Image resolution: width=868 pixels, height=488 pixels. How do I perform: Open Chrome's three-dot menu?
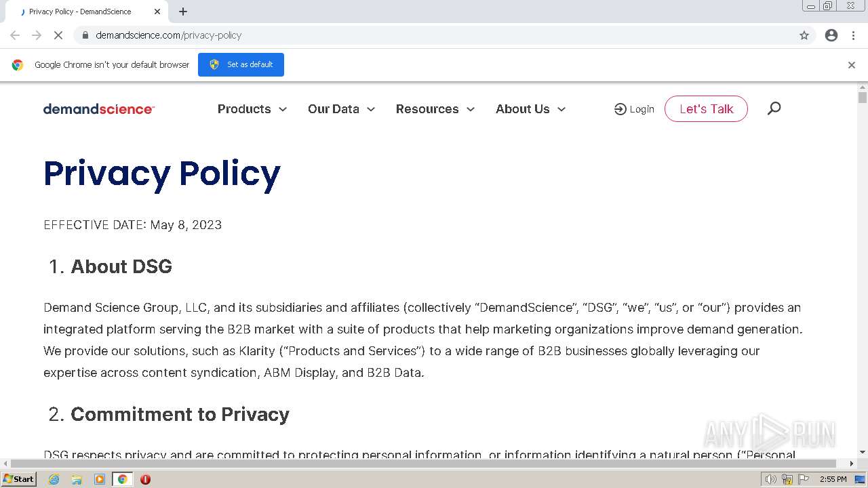click(853, 35)
